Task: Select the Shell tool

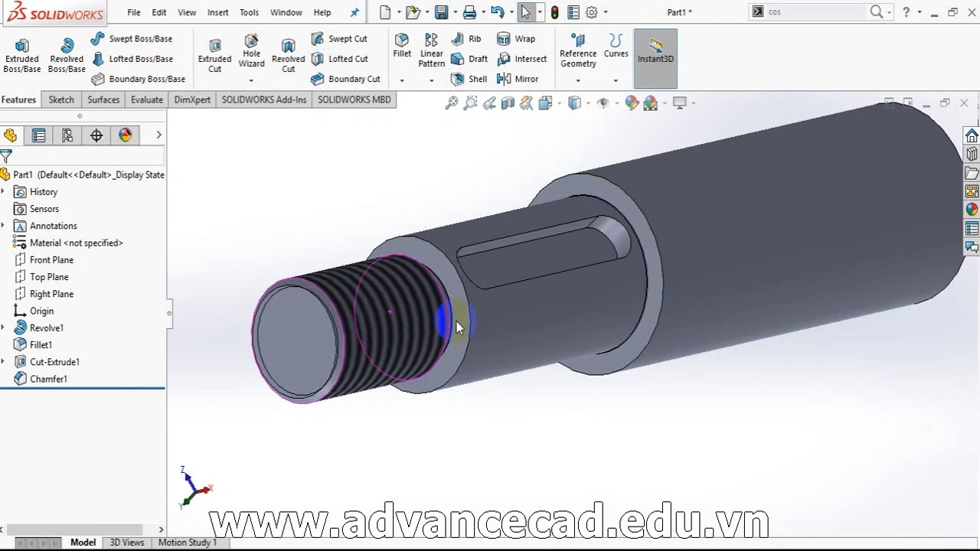Action: (x=469, y=79)
